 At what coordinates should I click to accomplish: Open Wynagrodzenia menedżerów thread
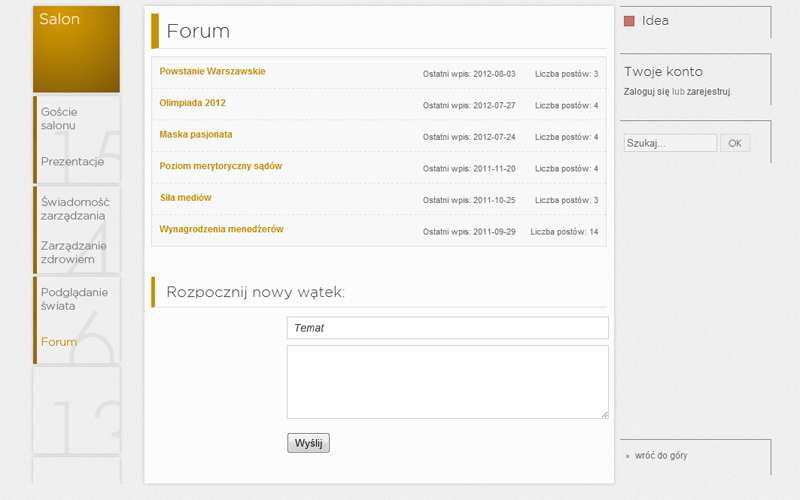(x=221, y=230)
